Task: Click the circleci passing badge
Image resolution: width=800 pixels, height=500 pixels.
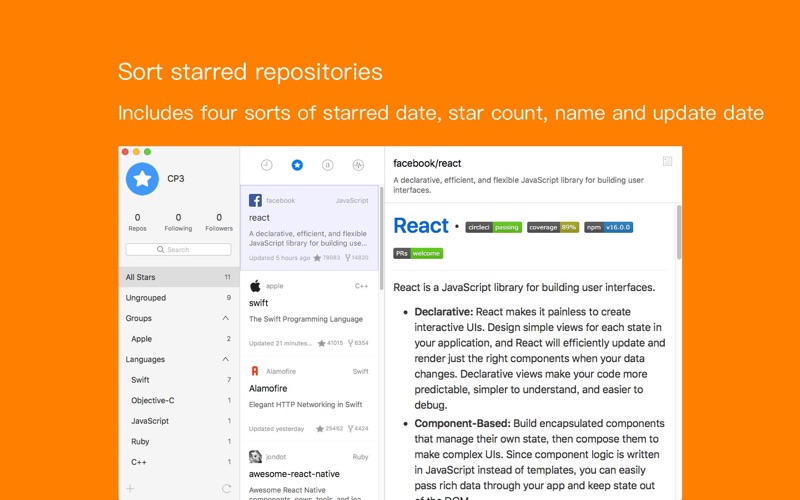Action: (x=494, y=227)
